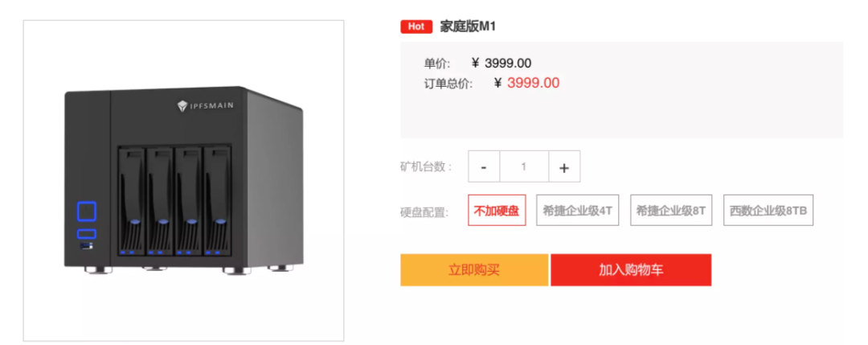Click the leftmost drive bay on the device
The height and width of the screenshot is (345, 868).
(x=132, y=201)
